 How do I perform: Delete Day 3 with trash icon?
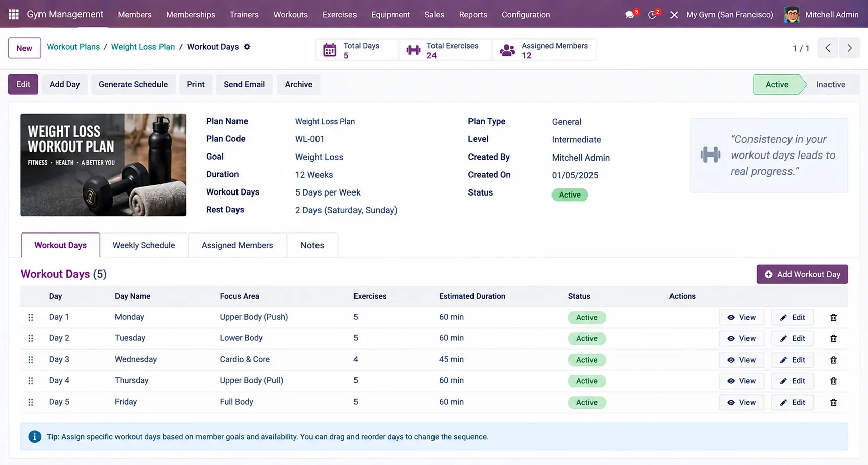833,360
